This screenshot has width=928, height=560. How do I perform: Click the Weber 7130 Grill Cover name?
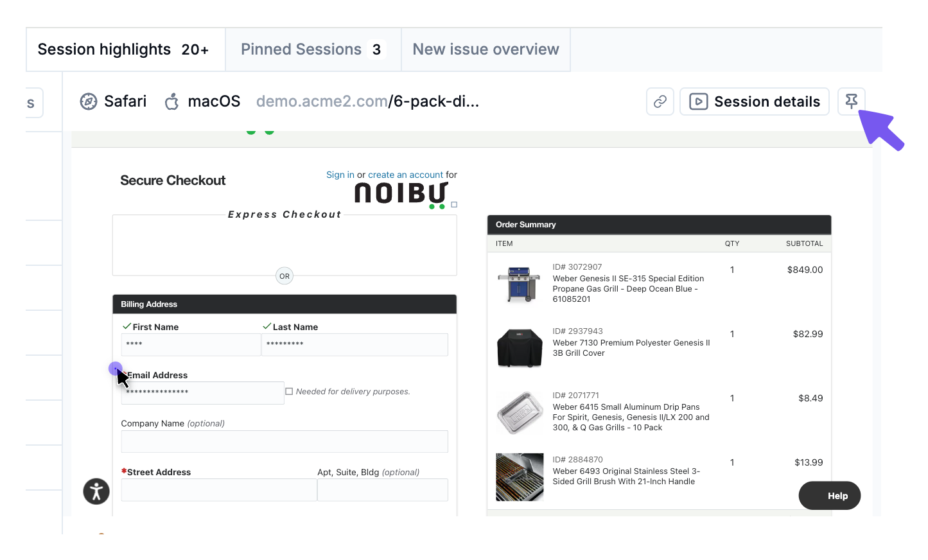631,348
